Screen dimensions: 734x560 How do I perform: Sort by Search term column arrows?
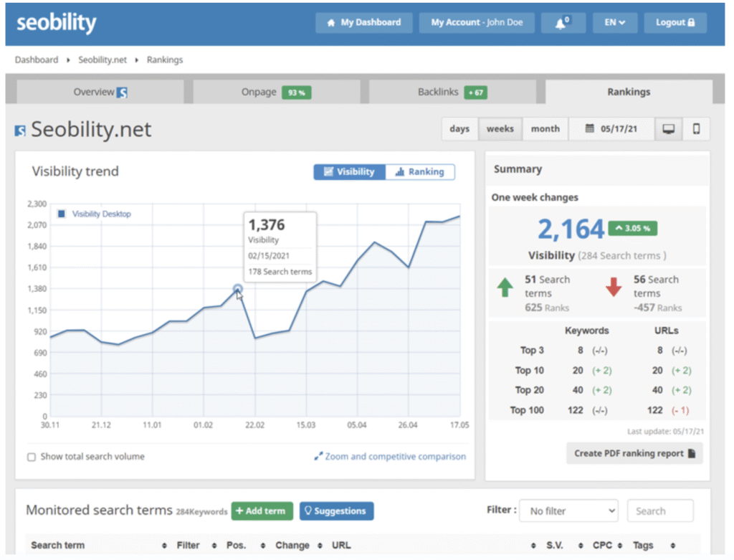click(164, 546)
